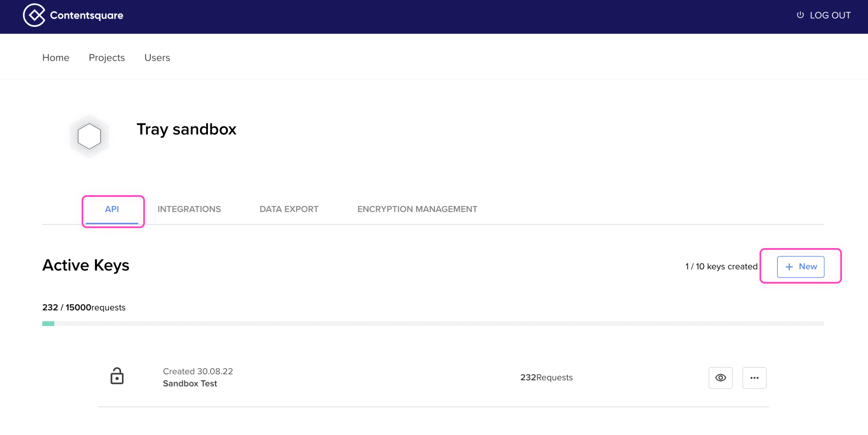Click the Sandbox Test key name
868x435 pixels.
[x=190, y=383]
